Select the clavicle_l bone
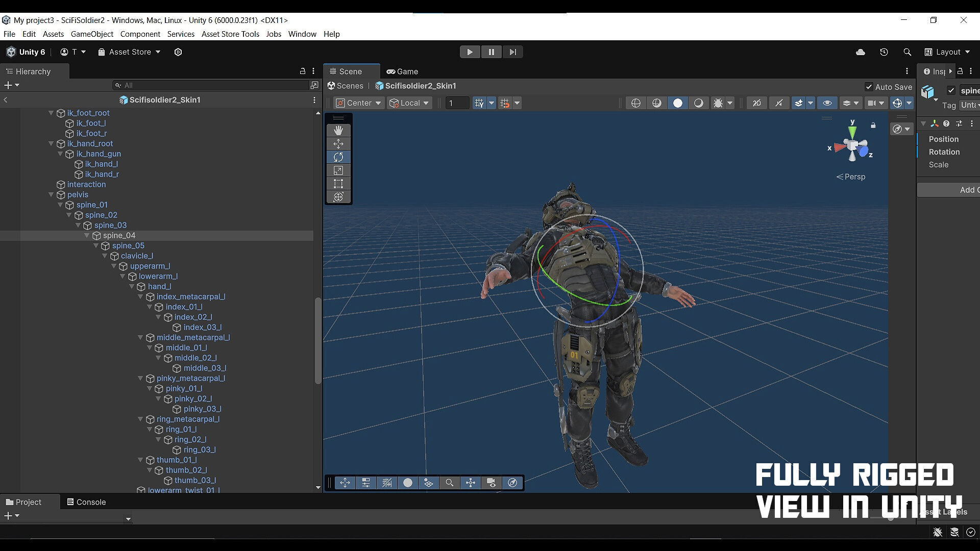 tap(137, 256)
